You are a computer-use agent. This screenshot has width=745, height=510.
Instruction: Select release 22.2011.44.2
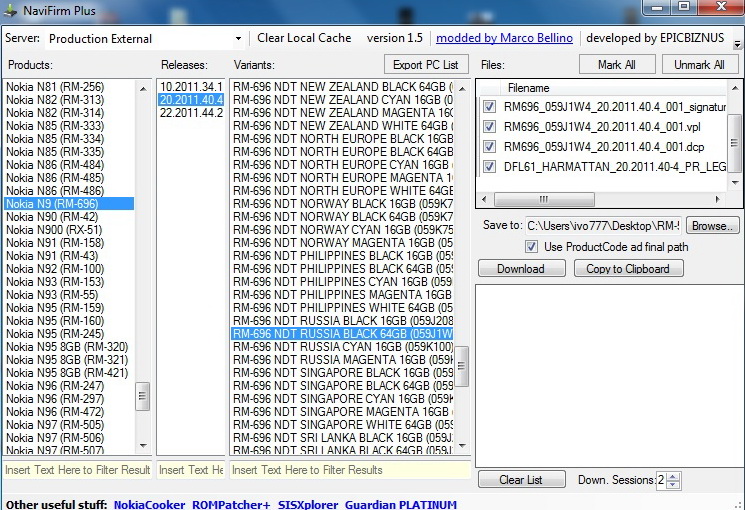click(191, 113)
